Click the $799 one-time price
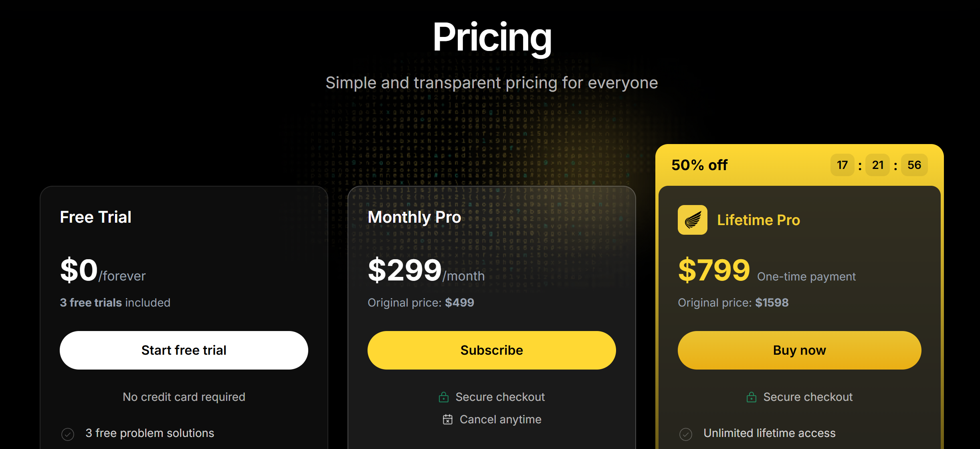Image resolution: width=980 pixels, height=449 pixels. click(x=713, y=270)
